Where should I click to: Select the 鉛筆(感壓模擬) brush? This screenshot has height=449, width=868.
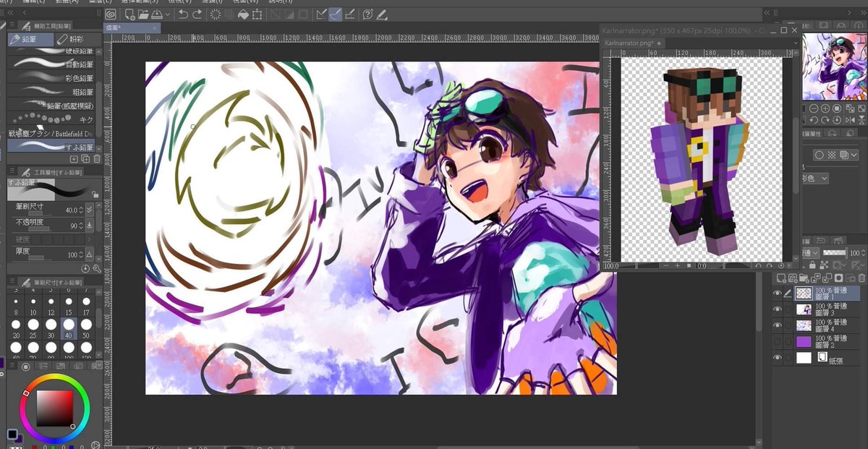[51, 106]
